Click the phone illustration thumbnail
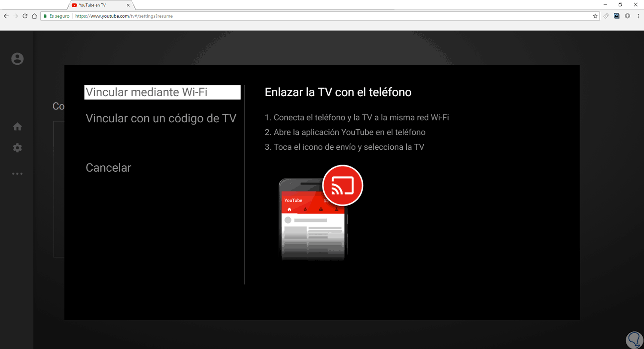This screenshot has height=349, width=644. click(x=313, y=219)
